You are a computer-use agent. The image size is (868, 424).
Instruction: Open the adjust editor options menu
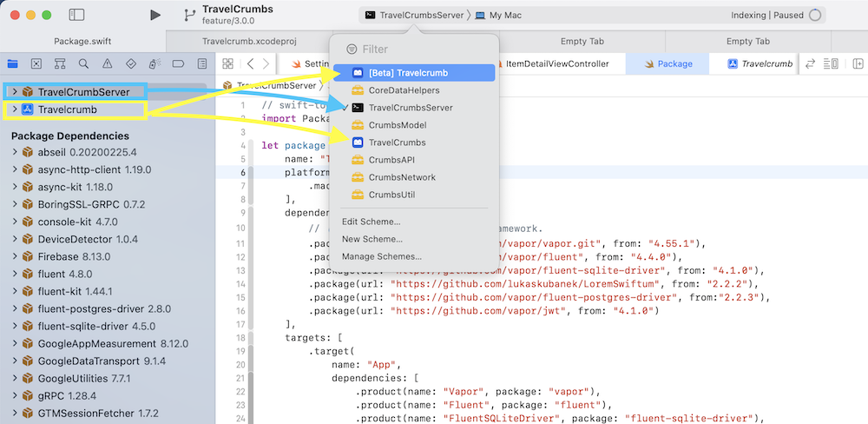click(832, 63)
